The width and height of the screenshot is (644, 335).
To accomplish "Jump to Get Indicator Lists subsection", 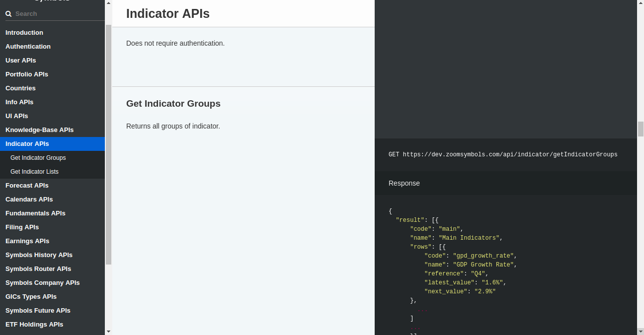I will point(34,172).
